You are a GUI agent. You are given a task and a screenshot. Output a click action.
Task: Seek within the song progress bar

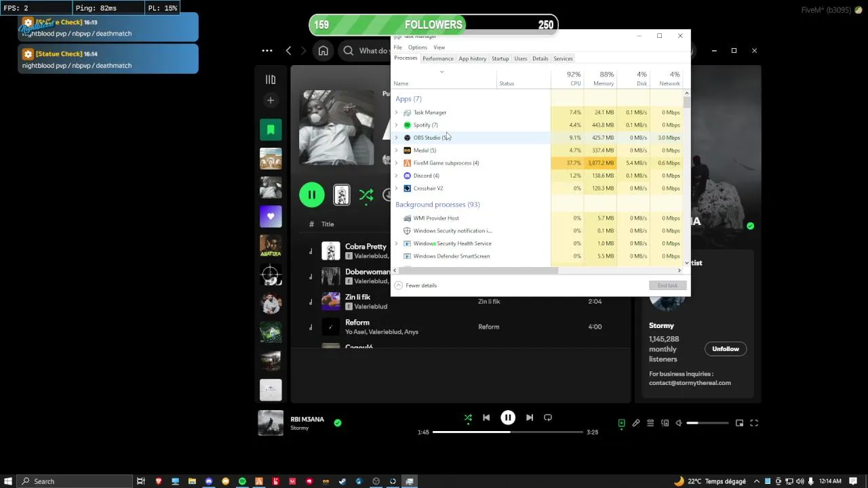pyautogui.click(x=508, y=432)
